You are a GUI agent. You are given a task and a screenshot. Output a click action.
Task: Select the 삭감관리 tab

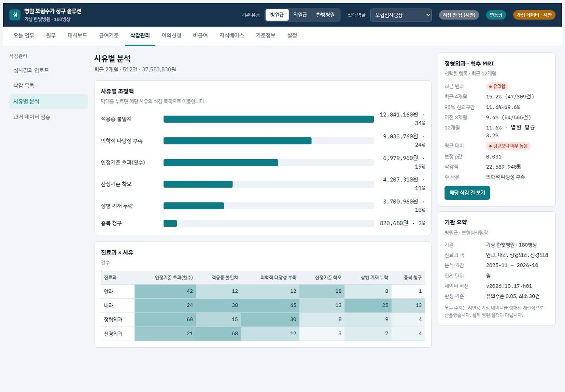coord(140,35)
